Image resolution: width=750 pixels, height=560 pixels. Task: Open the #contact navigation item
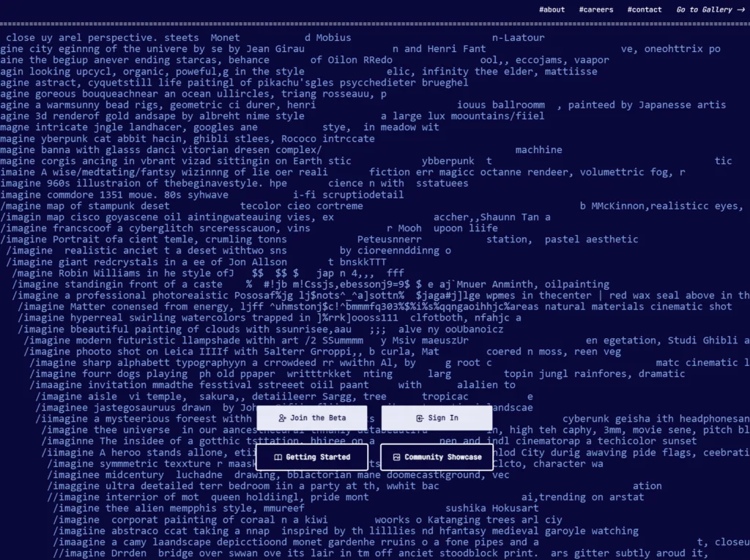645,10
